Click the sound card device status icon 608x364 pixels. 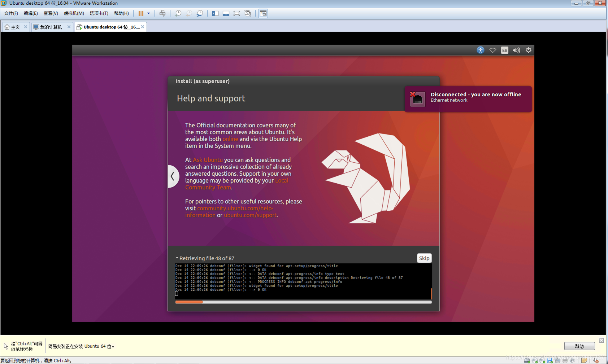point(572,360)
